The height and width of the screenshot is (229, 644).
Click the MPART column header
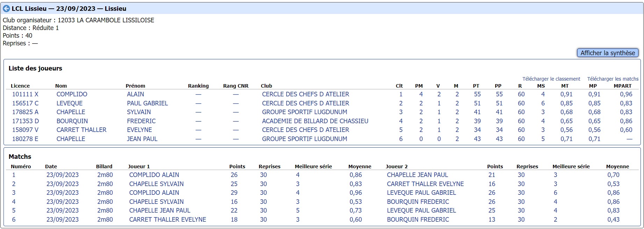[623, 86]
